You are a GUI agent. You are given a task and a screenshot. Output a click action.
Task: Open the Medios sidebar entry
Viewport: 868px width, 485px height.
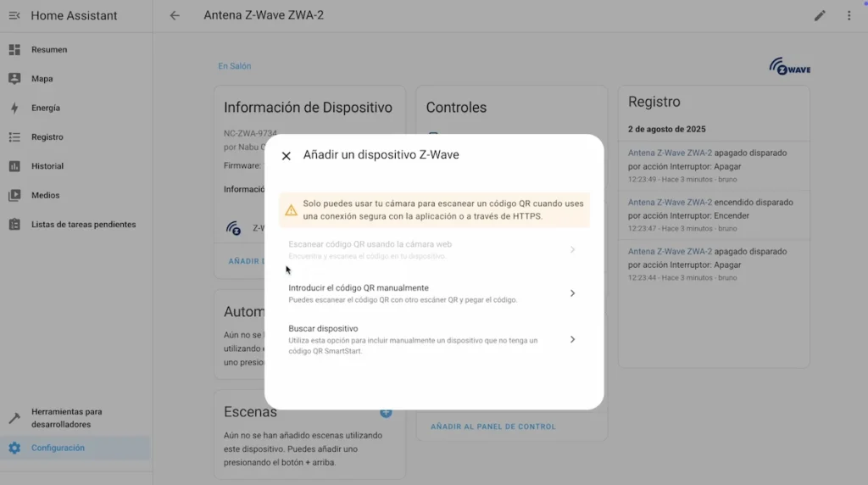pyautogui.click(x=75, y=195)
